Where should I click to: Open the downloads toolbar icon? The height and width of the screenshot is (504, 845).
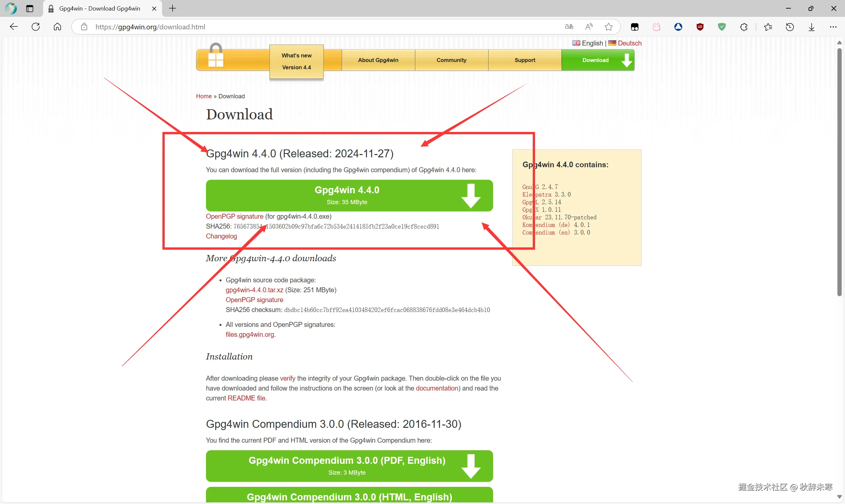click(812, 27)
